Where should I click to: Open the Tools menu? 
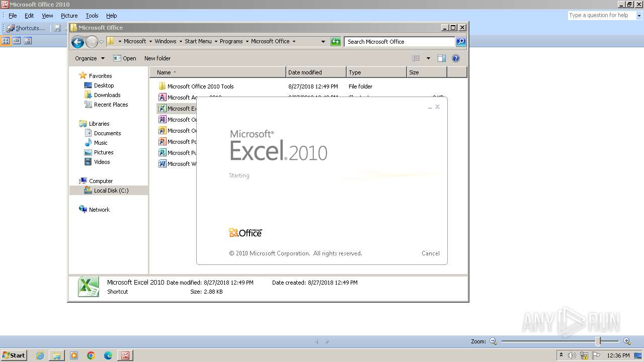[92, 16]
